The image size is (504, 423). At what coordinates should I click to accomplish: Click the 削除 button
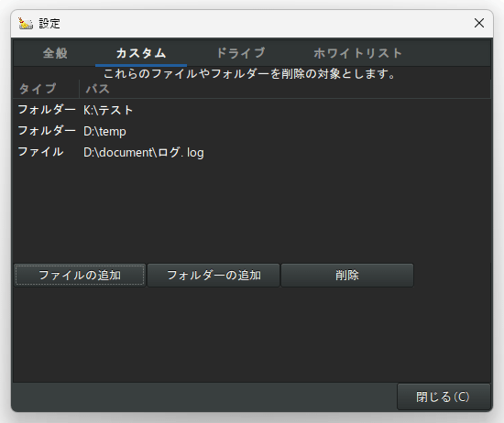coord(347,276)
